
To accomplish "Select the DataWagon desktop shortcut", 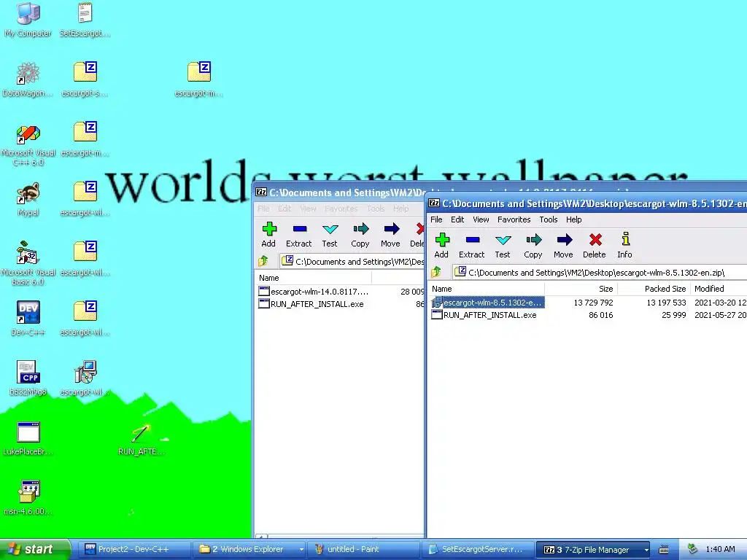I will (x=28, y=79).
